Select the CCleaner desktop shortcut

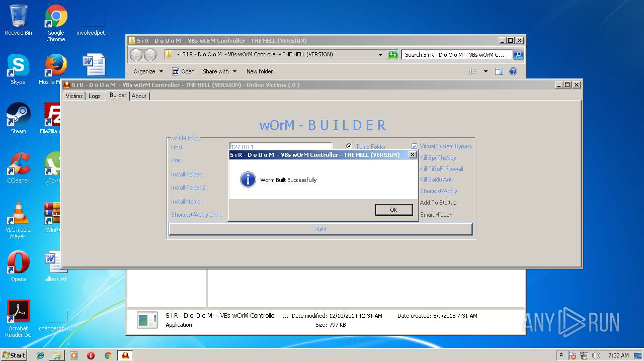point(18,168)
